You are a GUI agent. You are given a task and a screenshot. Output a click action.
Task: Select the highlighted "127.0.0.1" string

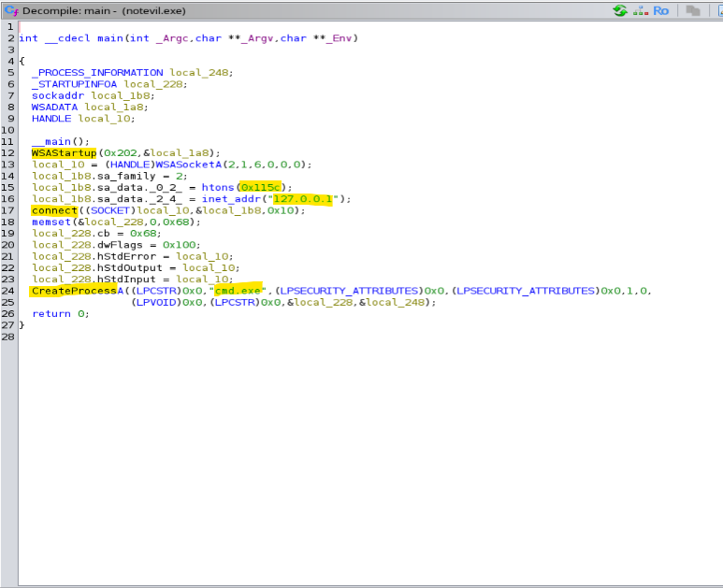[302, 199]
